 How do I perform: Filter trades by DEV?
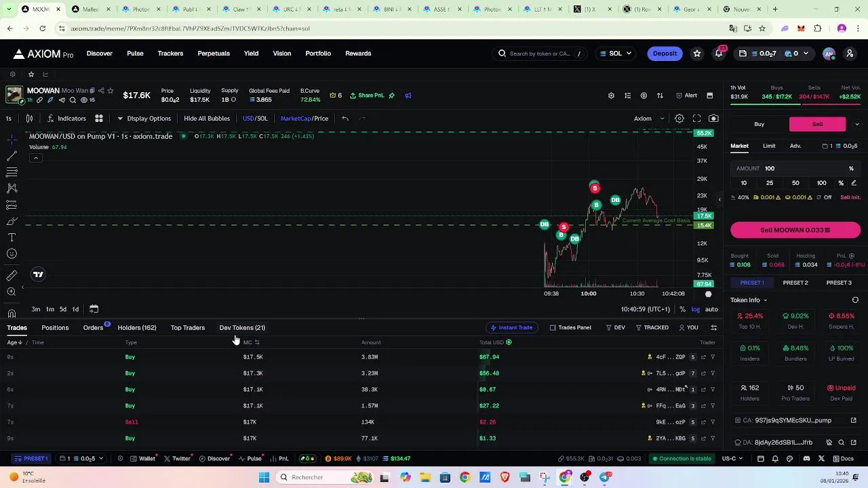(615, 328)
